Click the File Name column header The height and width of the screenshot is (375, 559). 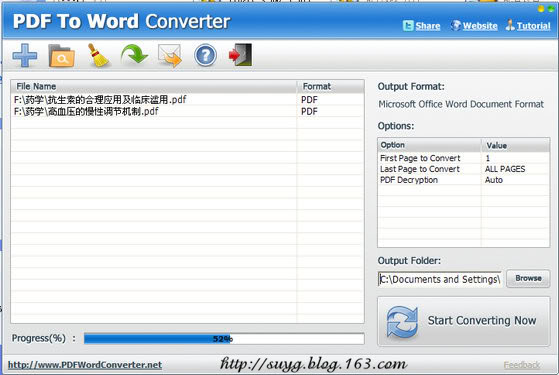(x=154, y=87)
